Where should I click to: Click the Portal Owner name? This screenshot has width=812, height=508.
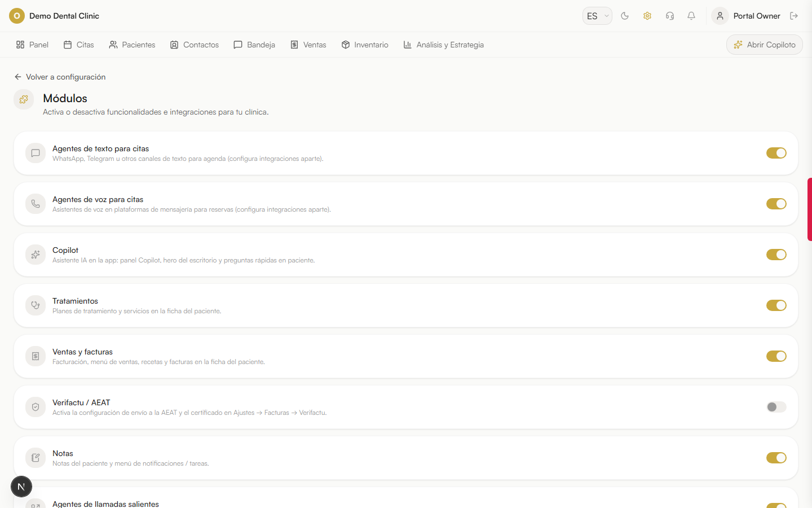click(757, 16)
